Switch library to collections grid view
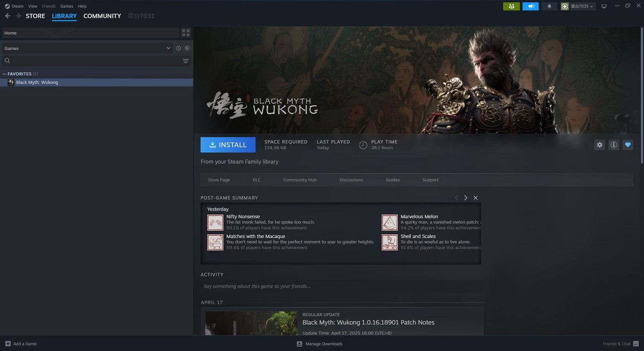 [x=186, y=33]
